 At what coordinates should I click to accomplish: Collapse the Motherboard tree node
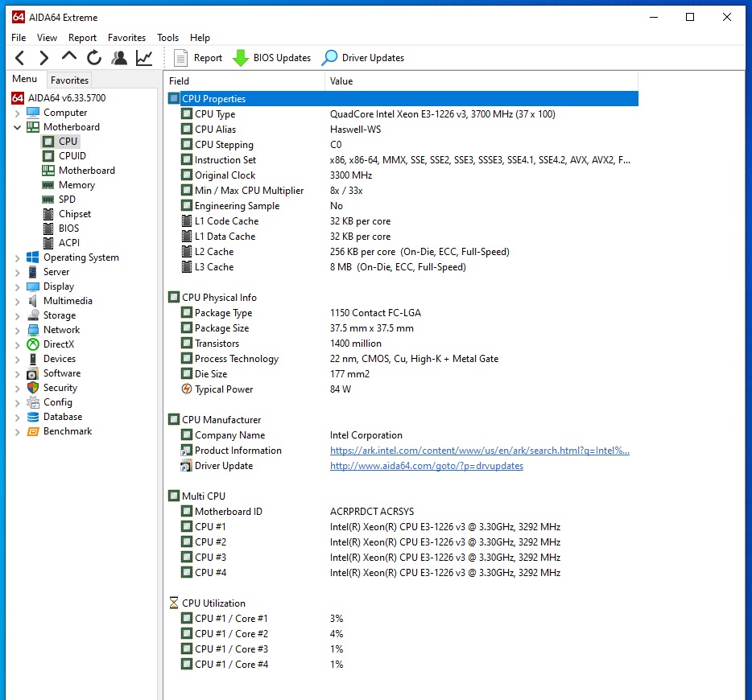(18, 128)
